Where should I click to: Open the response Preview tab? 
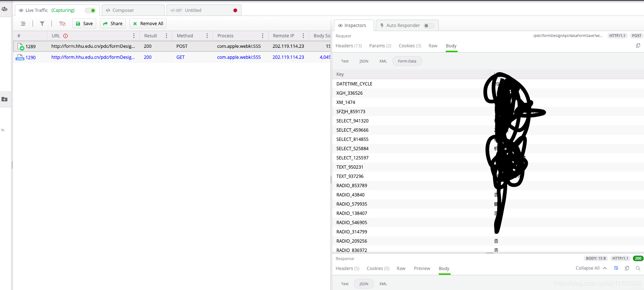(x=422, y=269)
